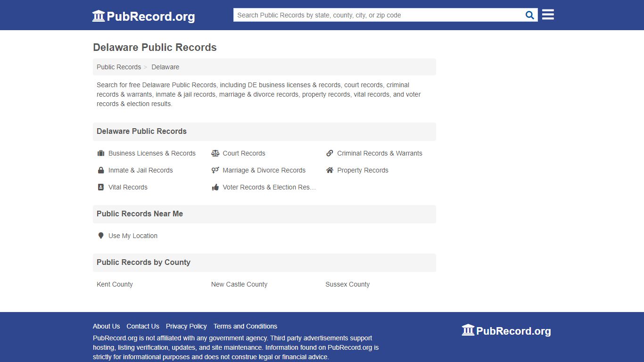Viewport: 644px width, 362px height.
Task: Focus the Search Public Records input field
Action: coord(379,15)
